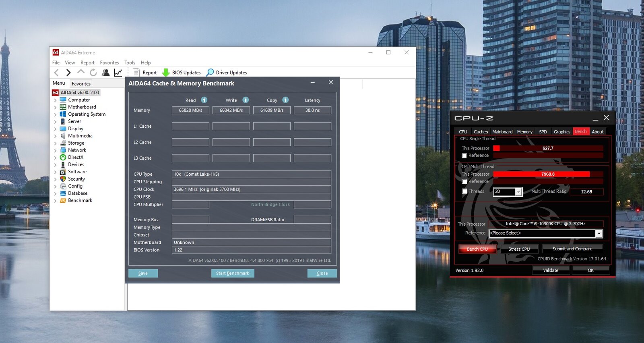Expand the Network tree node

pyautogui.click(x=55, y=150)
